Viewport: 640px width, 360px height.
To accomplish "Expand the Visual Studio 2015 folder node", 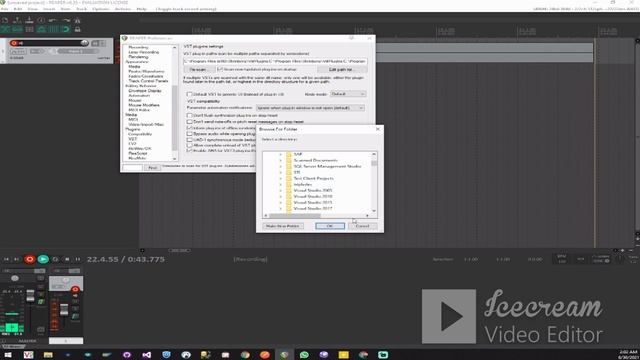I will (280, 202).
